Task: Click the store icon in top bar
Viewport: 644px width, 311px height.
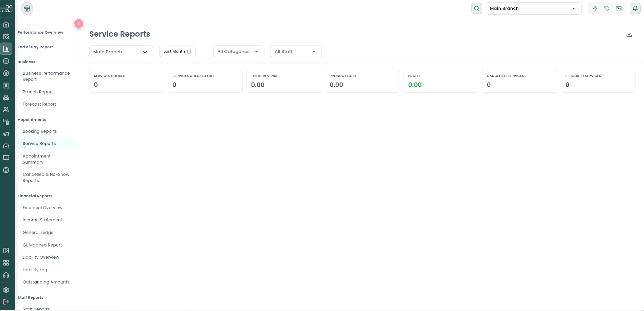Action: [x=27, y=8]
